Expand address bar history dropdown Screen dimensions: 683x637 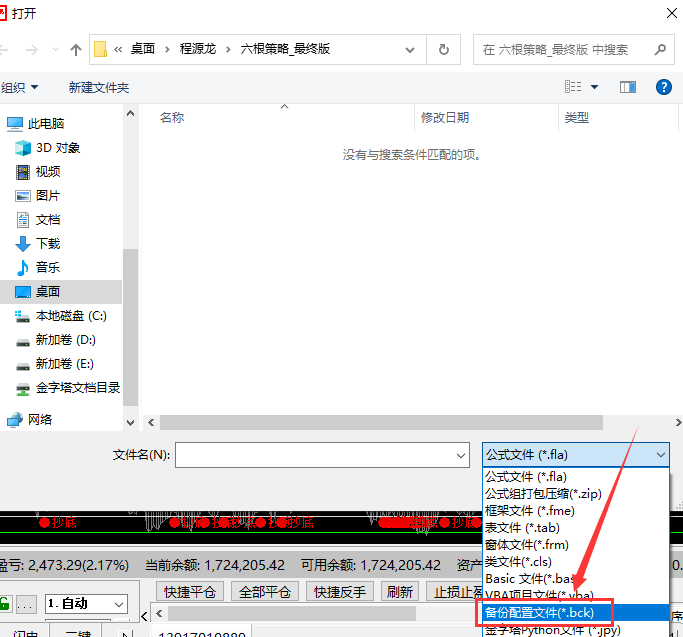click(409, 50)
